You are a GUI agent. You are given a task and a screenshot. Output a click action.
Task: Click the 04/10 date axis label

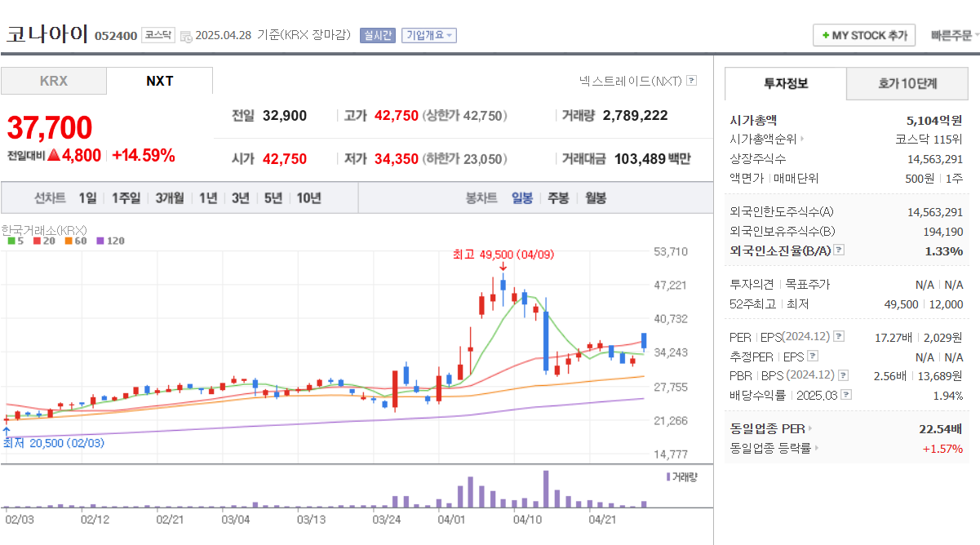click(526, 518)
